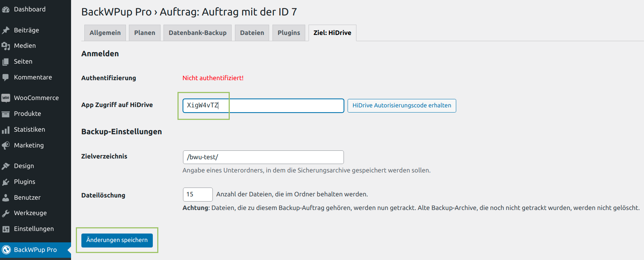Viewport: 644px width, 260px height.
Task: Focus the App Zugriff auf HiDrive field
Action: (x=263, y=106)
